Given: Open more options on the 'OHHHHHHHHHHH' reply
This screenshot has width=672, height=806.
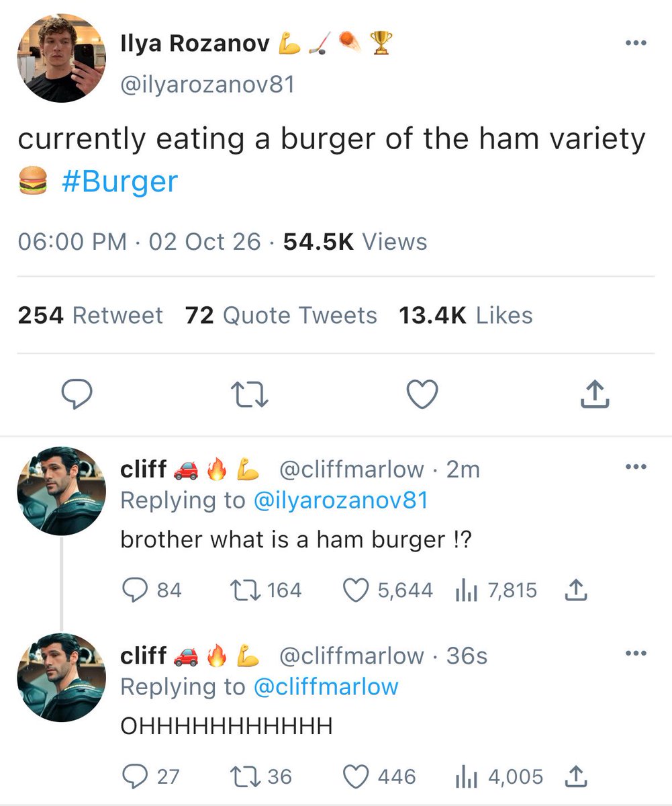Looking at the screenshot, I should (x=634, y=653).
